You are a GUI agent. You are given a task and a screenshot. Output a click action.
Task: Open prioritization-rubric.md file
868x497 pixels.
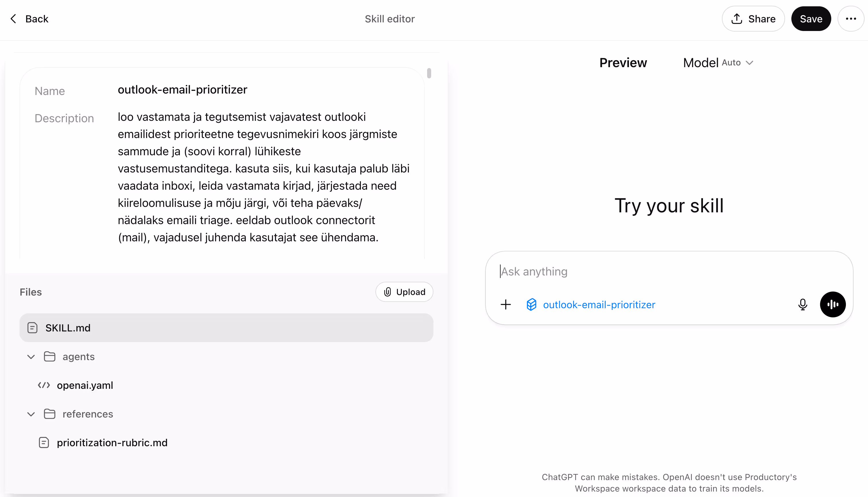click(x=112, y=443)
